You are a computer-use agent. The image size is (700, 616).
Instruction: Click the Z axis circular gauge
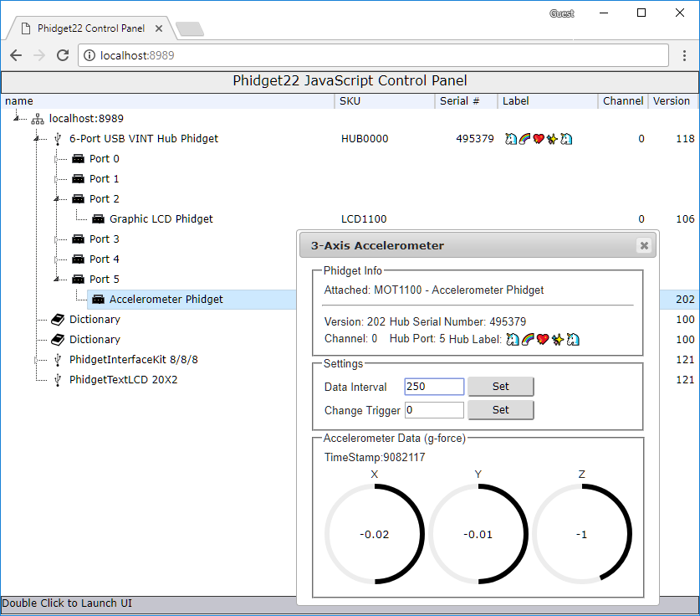click(x=582, y=534)
